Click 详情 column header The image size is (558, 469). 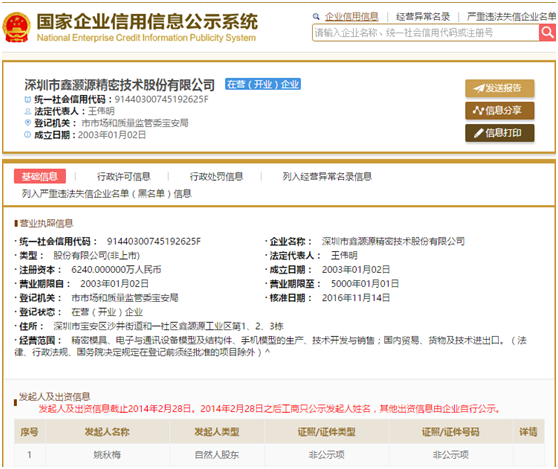click(x=528, y=432)
